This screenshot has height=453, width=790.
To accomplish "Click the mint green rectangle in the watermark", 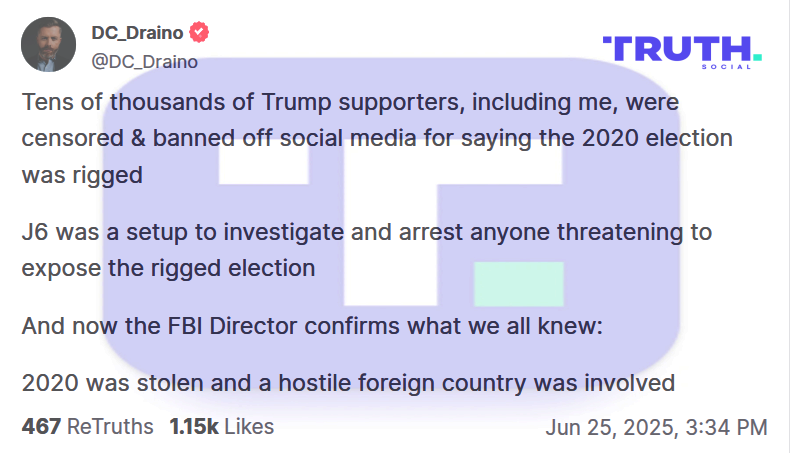I will point(518,284).
